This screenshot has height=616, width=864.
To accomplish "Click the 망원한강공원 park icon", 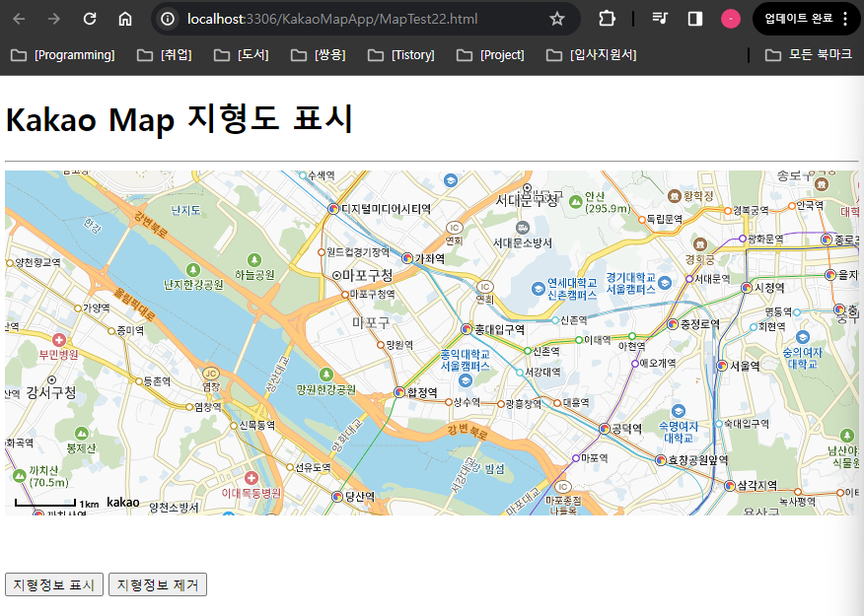I will click(326, 375).
